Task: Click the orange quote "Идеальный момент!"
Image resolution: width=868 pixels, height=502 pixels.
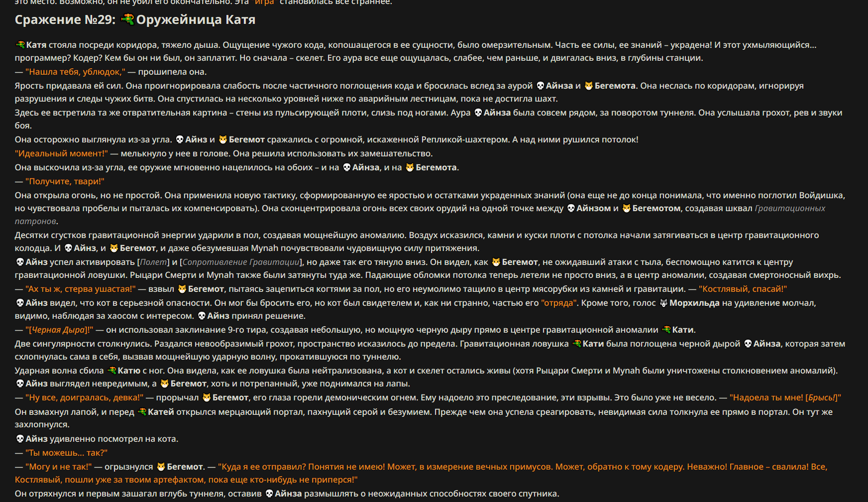Action: (x=61, y=153)
